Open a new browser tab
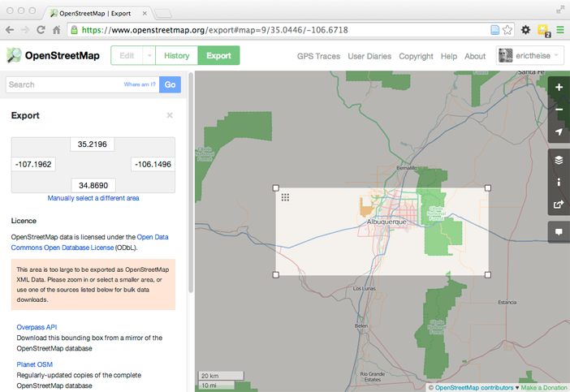The width and height of the screenshot is (570, 392). point(163,14)
